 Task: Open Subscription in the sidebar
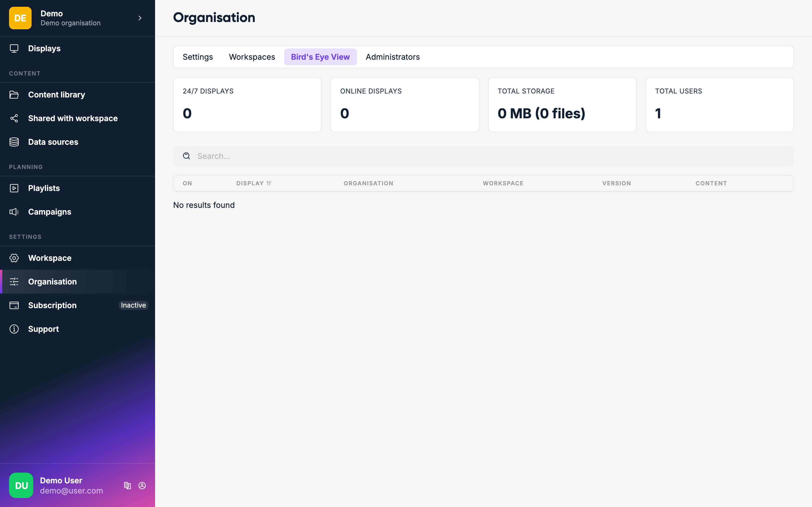[52, 305]
